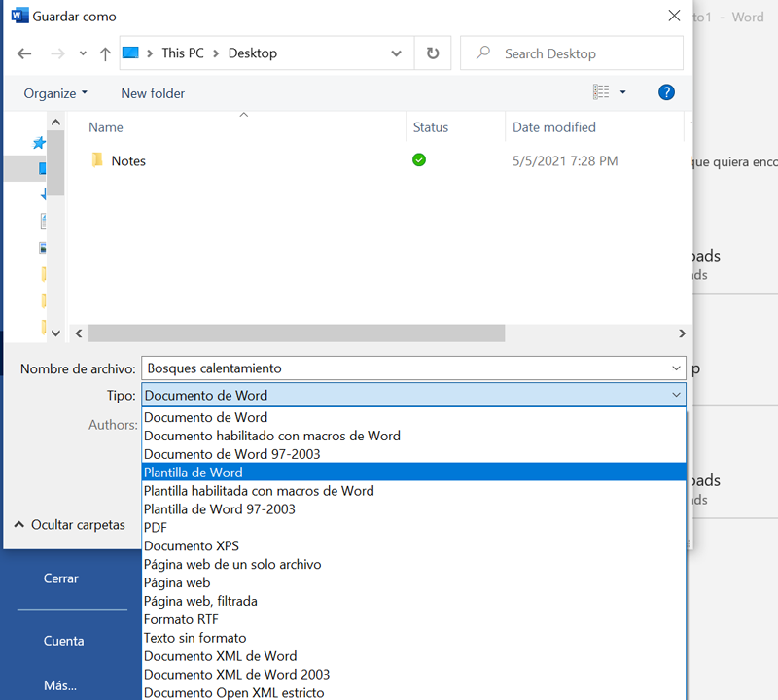
Task: Sort by the Name column header
Action: [x=106, y=127]
